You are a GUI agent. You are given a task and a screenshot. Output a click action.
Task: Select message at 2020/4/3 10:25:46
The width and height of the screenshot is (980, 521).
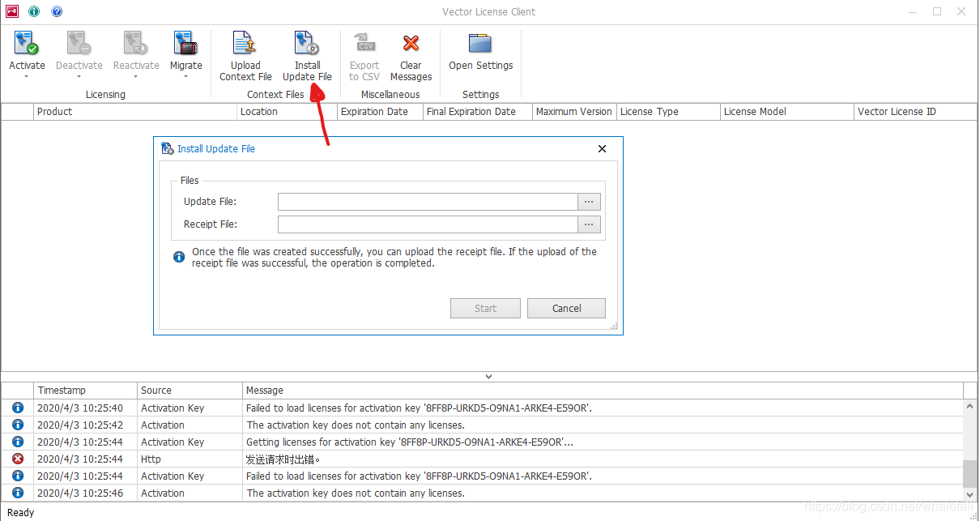click(x=483, y=493)
